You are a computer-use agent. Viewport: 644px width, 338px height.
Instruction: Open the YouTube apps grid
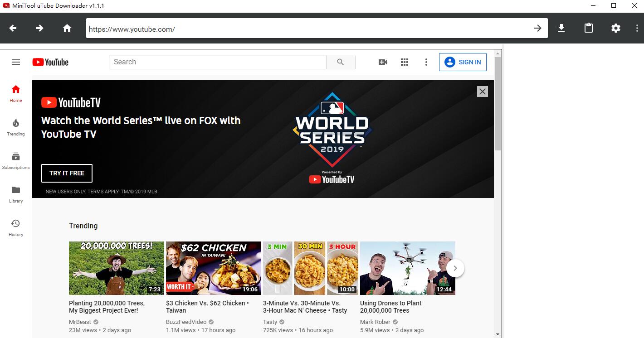pyautogui.click(x=405, y=62)
